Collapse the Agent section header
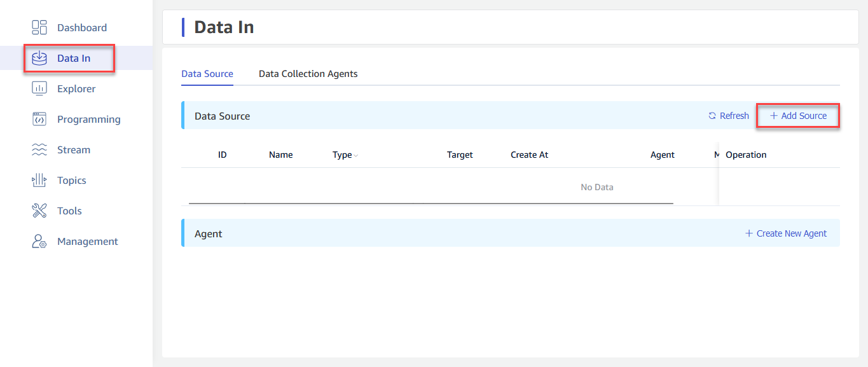868x367 pixels. [x=208, y=233]
